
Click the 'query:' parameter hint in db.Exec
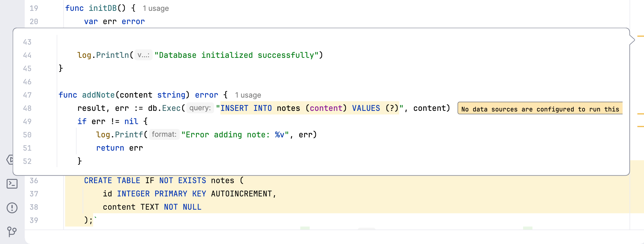(x=200, y=108)
